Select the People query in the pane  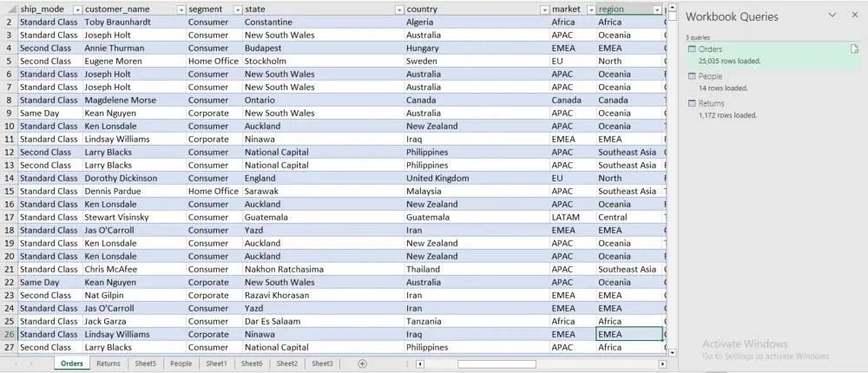(710, 76)
